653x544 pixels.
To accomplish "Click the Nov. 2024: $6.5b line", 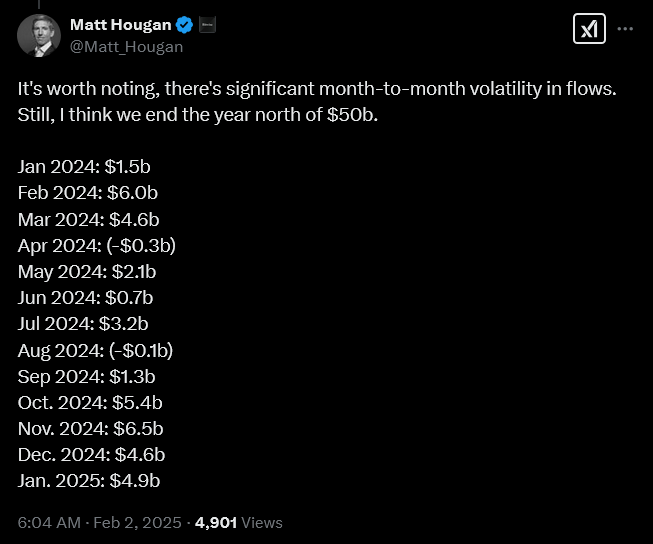I will (x=91, y=428).
